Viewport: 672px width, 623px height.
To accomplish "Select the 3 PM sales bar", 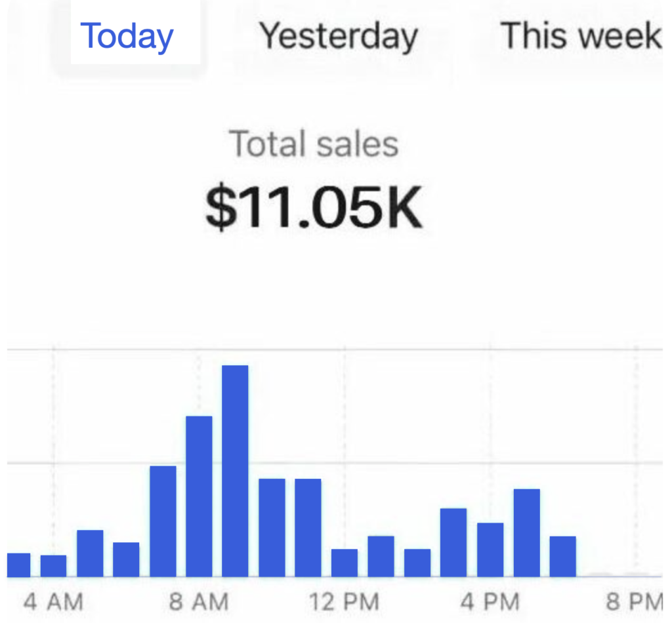I will point(453,542).
